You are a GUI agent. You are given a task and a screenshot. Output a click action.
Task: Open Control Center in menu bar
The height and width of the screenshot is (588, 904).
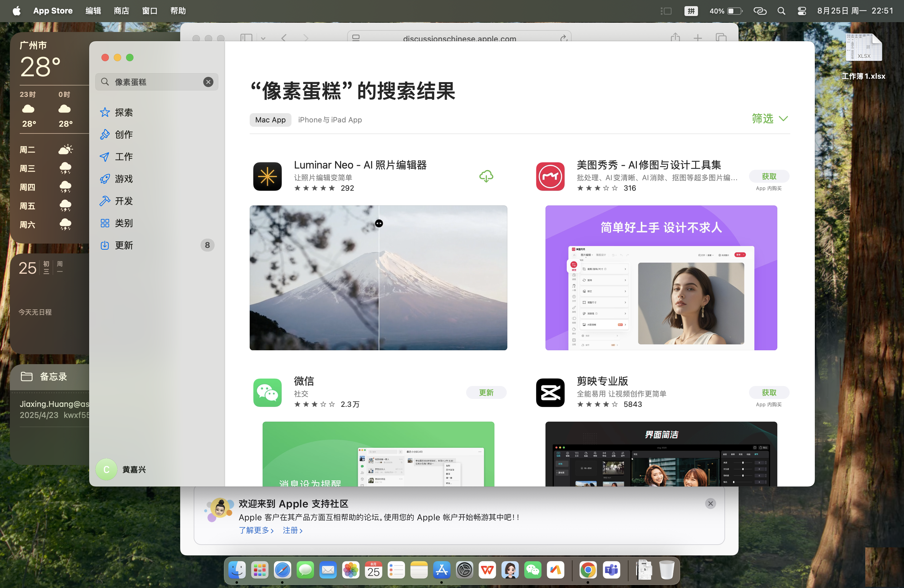[801, 11]
